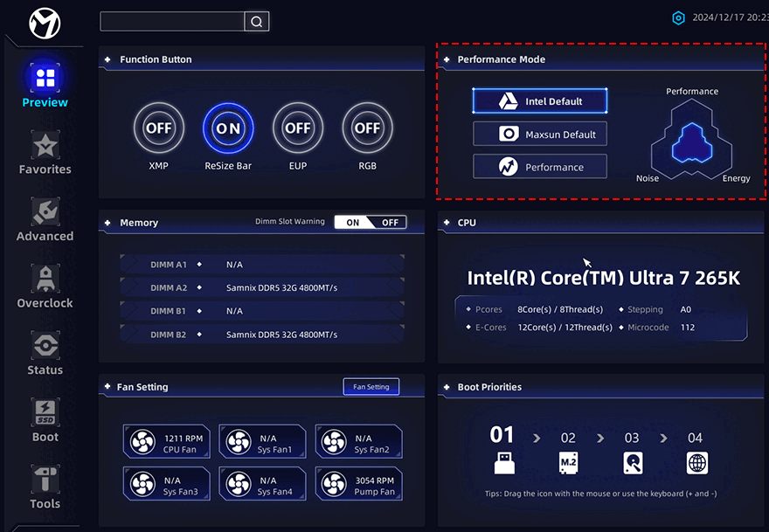Viewport: 769px width, 532px height.
Task: Select the USB boot device icon 01
Action: point(504,463)
